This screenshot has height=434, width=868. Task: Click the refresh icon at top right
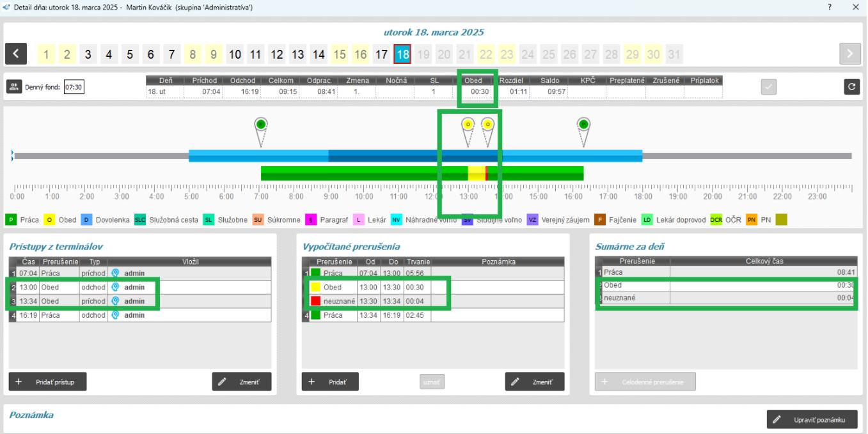(x=849, y=87)
